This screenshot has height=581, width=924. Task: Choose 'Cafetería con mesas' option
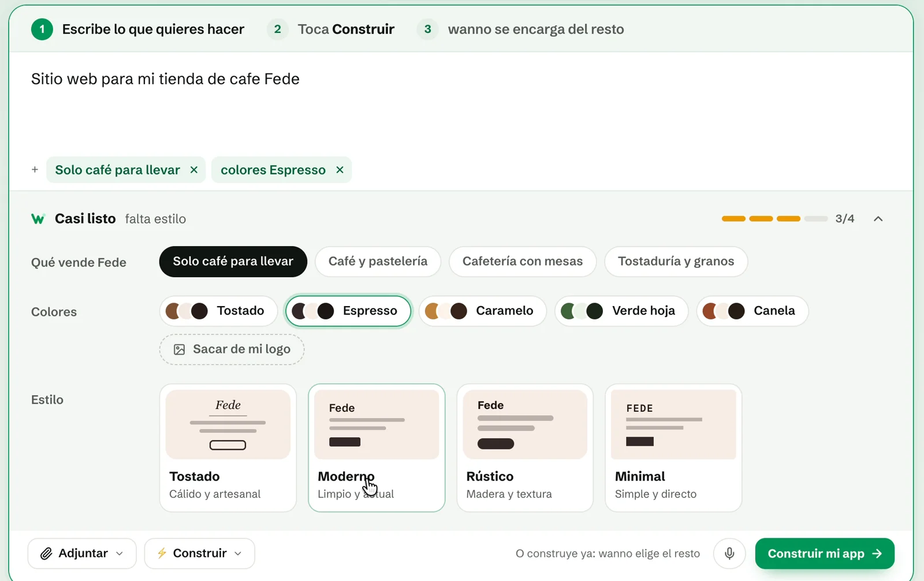click(523, 262)
